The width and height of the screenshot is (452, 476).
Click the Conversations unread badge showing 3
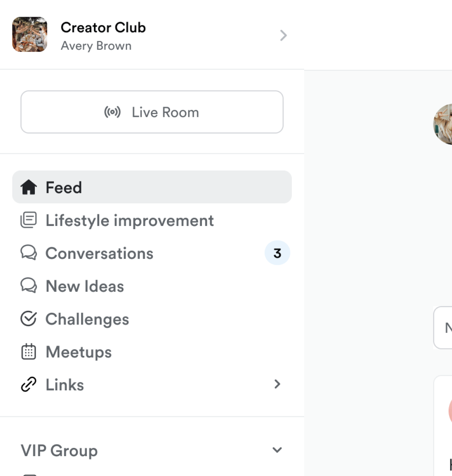point(277,253)
